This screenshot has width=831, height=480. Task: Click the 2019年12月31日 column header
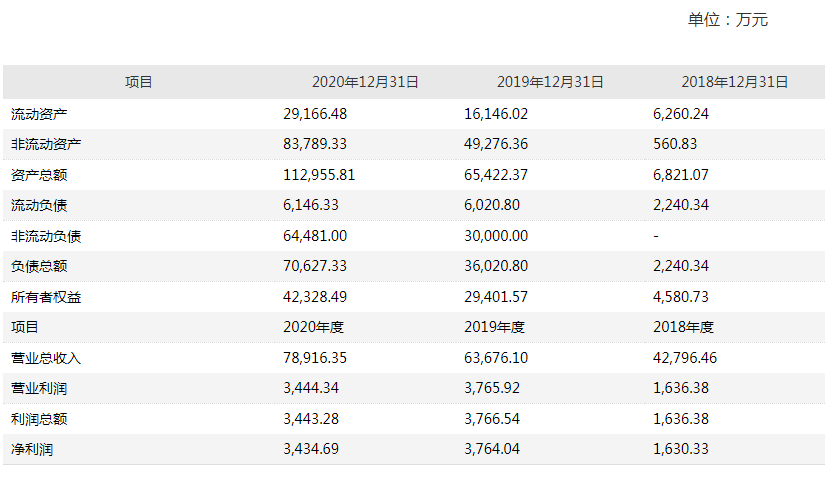550,83
